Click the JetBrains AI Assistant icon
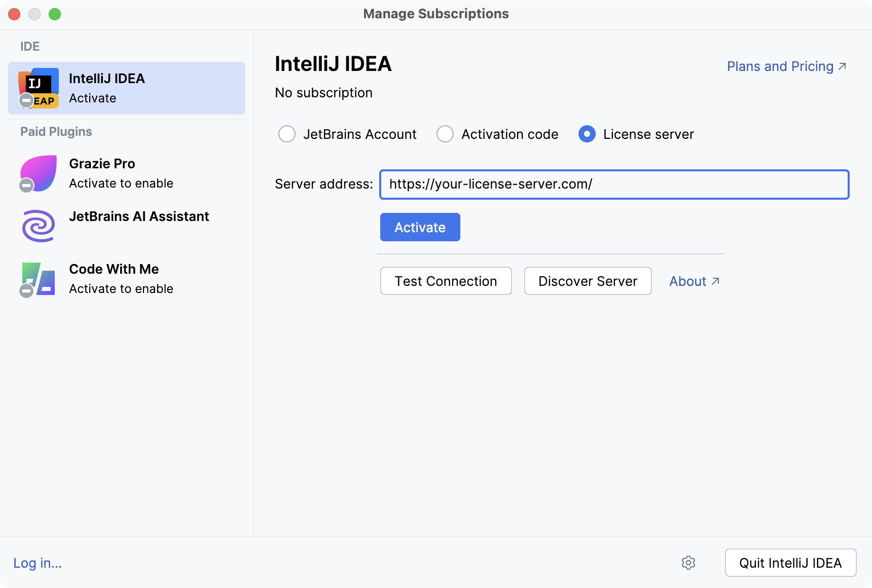Screen dimensions: 872x588 point(38,226)
